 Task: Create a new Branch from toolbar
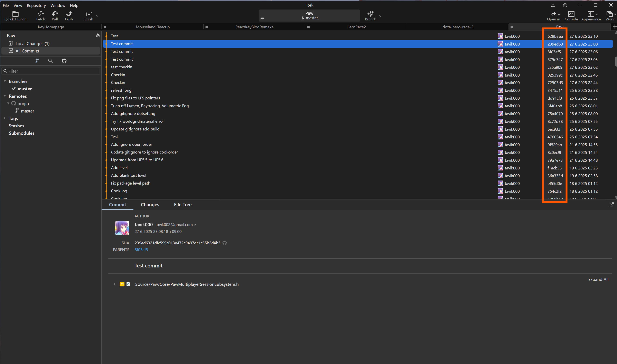[x=370, y=16]
